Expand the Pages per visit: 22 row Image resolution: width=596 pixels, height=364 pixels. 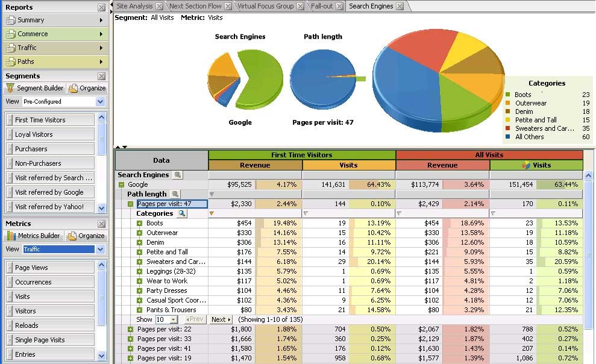pos(130,329)
